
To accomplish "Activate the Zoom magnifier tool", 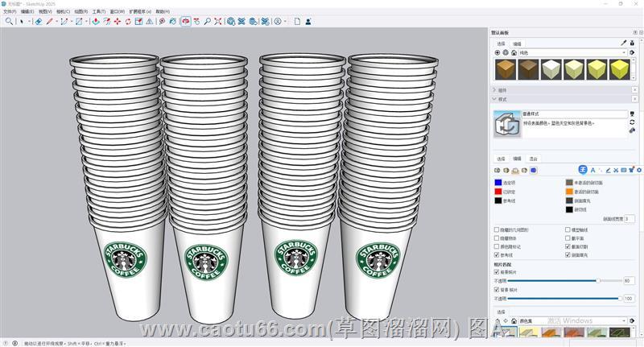I will [208, 22].
